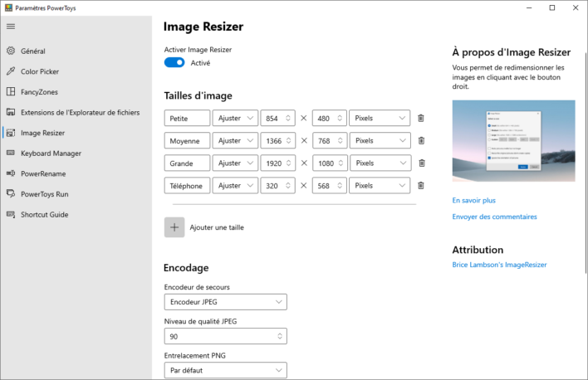Delete the Téléphone size preset
Screen dimensions: 588x380
tap(421, 186)
